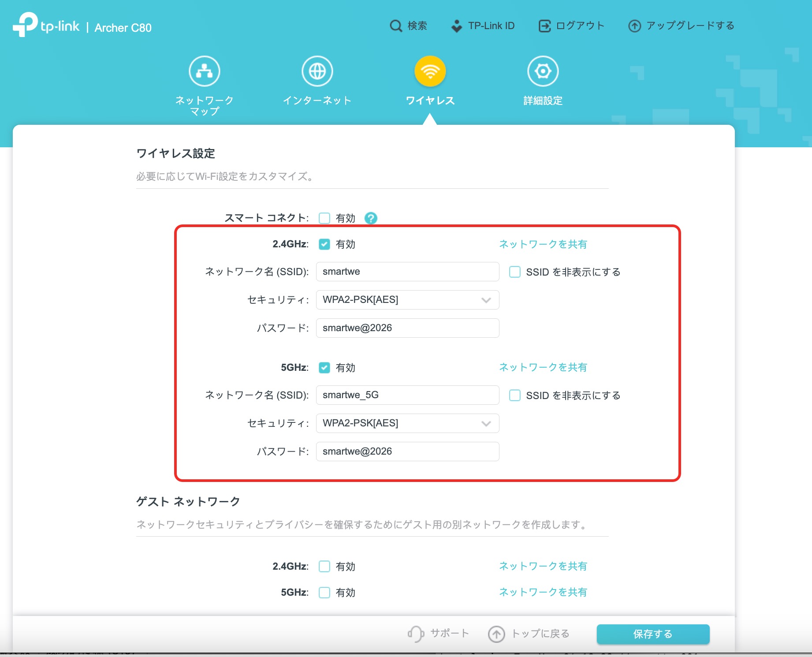Click the ログアウト text link
This screenshot has height=657, width=812.
[x=580, y=26]
